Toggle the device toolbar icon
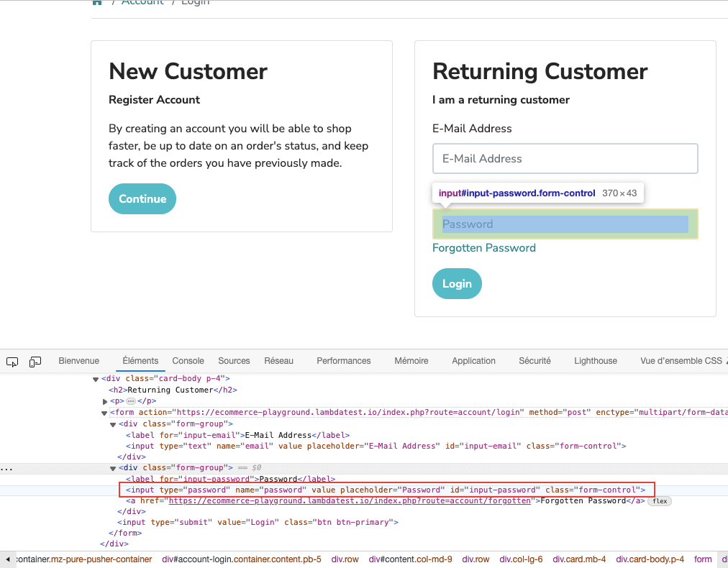Screen dimensions: 728x568 35,362
